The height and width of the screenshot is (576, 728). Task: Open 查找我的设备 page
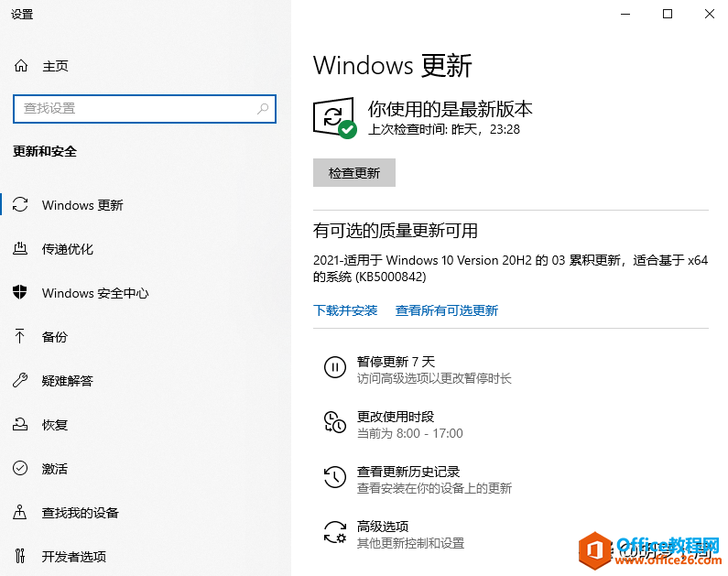tap(81, 513)
